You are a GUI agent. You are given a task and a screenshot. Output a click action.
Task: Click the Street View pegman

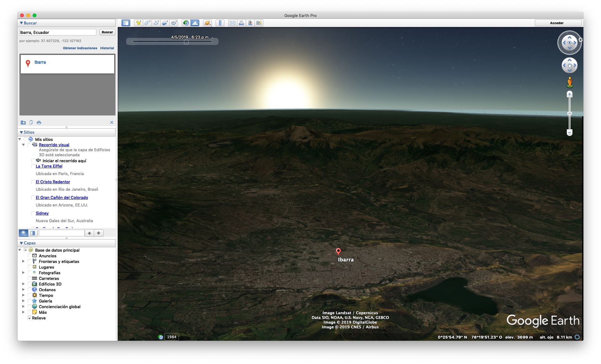click(x=570, y=83)
